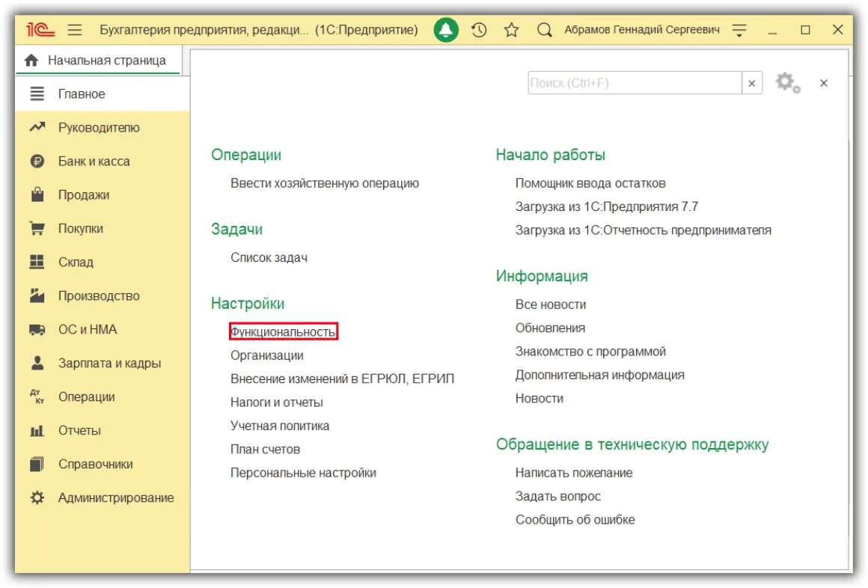Screen dimensions: 868x588
Task: Click user name Абрамов Геннадий Сергеевич
Action: click(642, 30)
